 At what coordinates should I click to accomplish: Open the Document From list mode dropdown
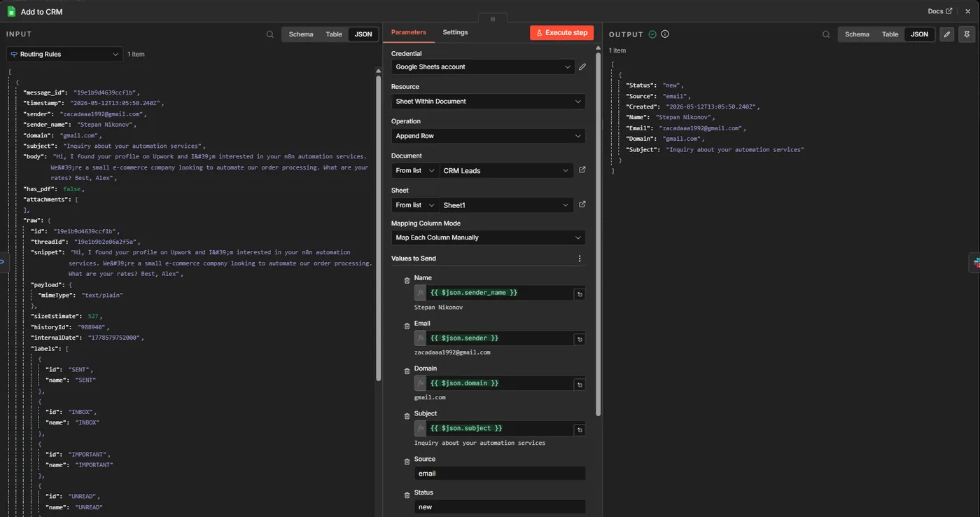415,171
